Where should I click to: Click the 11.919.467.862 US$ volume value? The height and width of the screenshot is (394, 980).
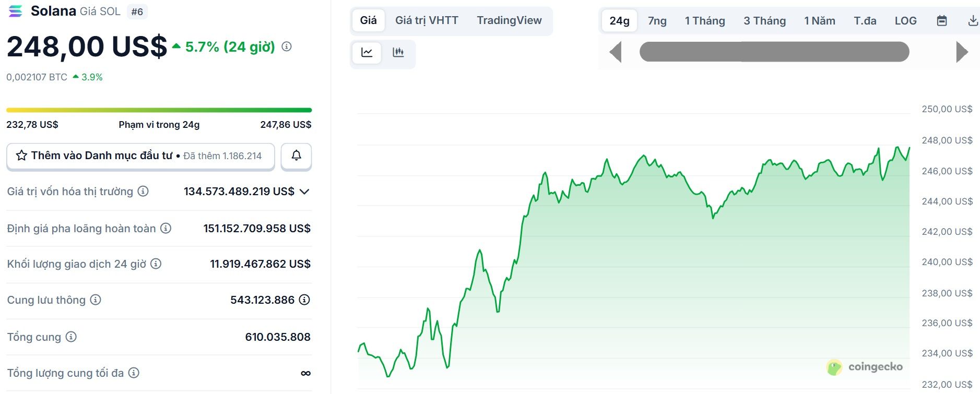(x=260, y=264)
